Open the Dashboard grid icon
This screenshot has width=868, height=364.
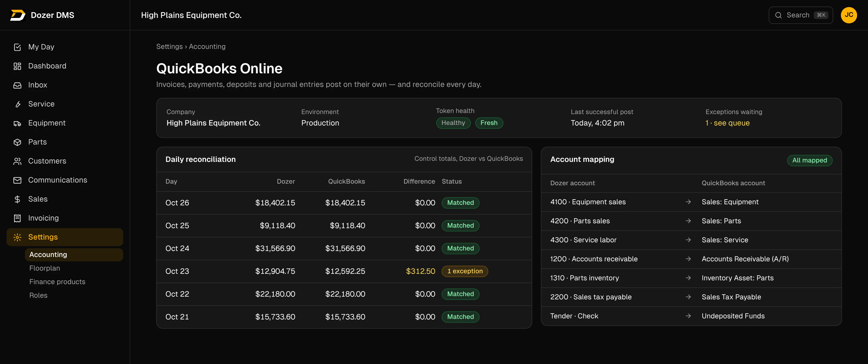tap(17, 66)
